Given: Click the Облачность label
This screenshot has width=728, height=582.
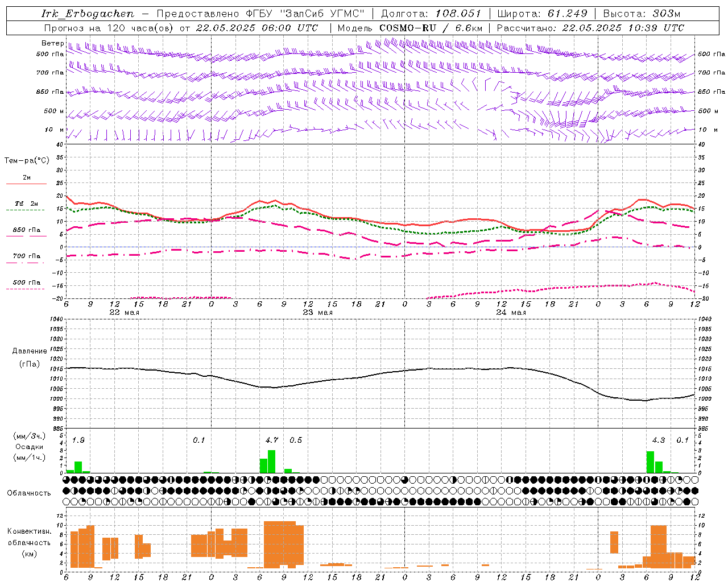Looking at the screenshot, I should (29, 493).
